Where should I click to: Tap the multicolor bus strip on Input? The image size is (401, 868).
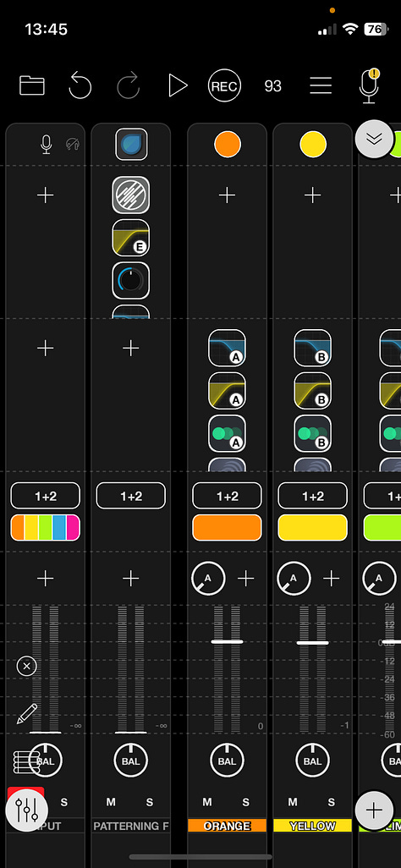coord(46,528)
